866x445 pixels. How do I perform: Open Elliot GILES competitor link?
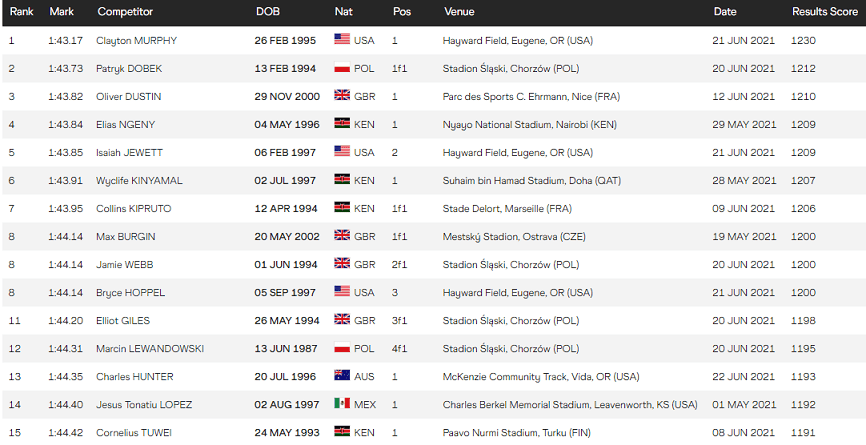(x=124, y=320)
